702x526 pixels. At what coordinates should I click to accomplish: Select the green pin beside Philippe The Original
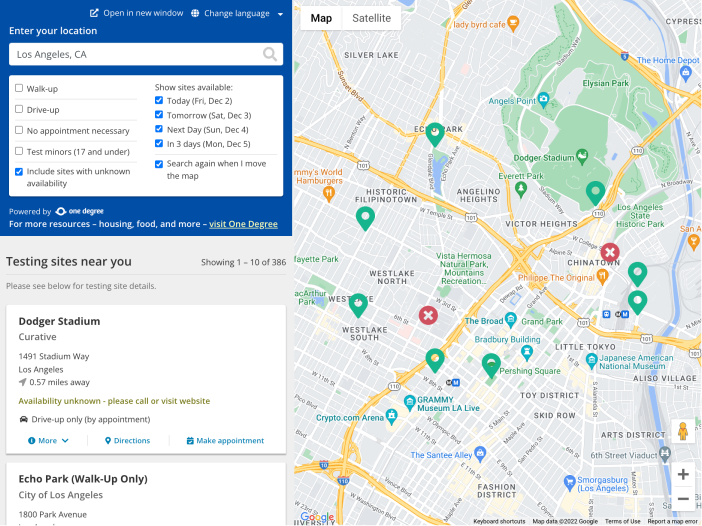[x=638, y=274]
